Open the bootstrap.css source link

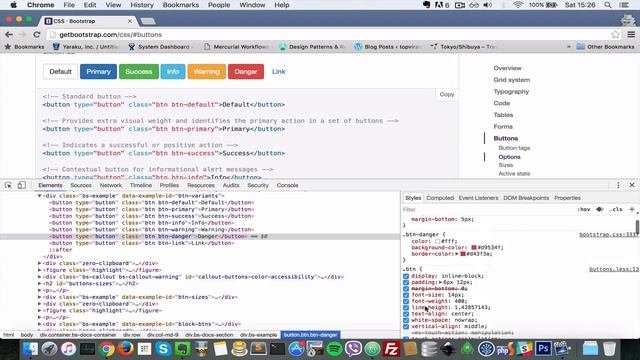[x=608, y=235]
